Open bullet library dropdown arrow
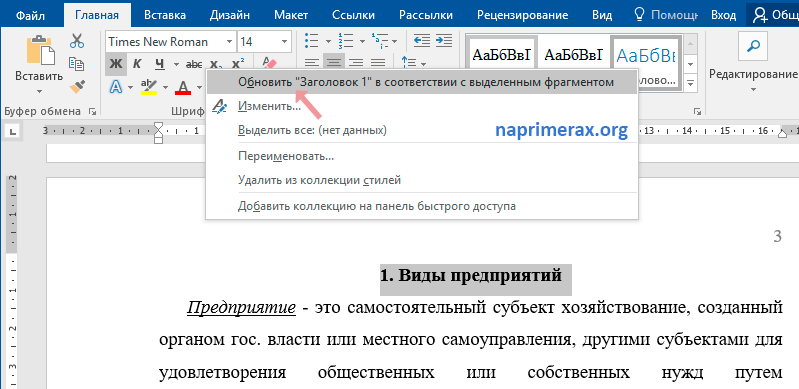Image resolution: width=799 pixels, height=389 pixels. pos(328,41)
